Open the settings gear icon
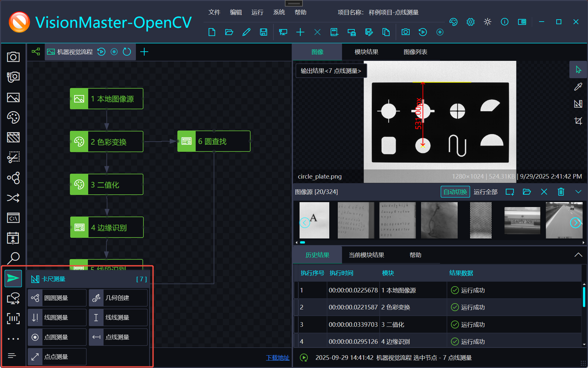The width and height of the screenshot is (588, 368). [470, 22]
